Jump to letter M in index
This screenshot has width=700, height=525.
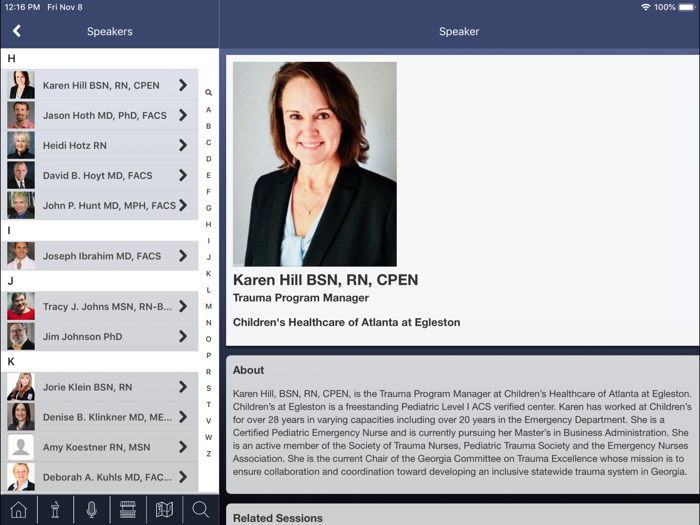(x=208, y=306)
